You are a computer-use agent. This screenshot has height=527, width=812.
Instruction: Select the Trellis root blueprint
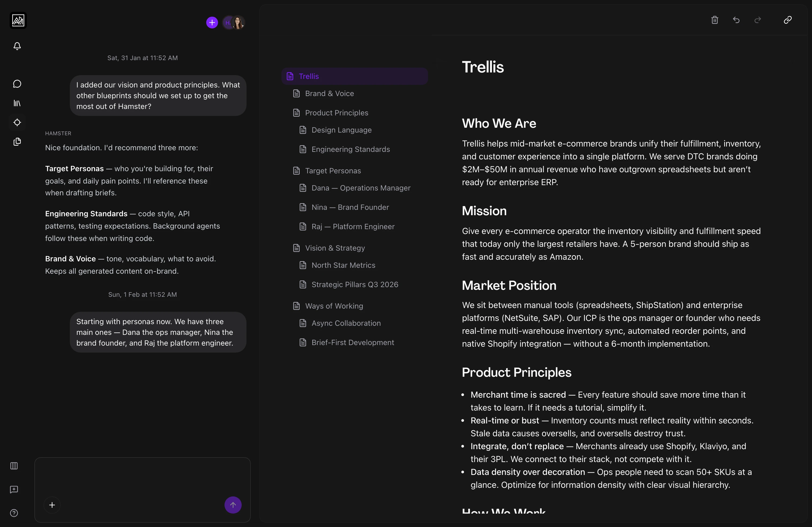[x=309, y=76]
